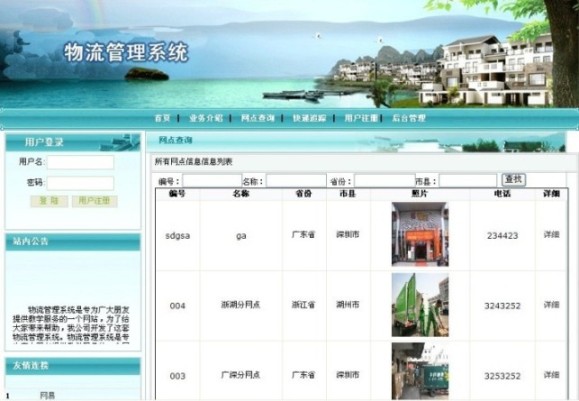Viewport: 579px width, 401px height.
Task: Open the 首页 navigation item
Action: pos(162,118)
